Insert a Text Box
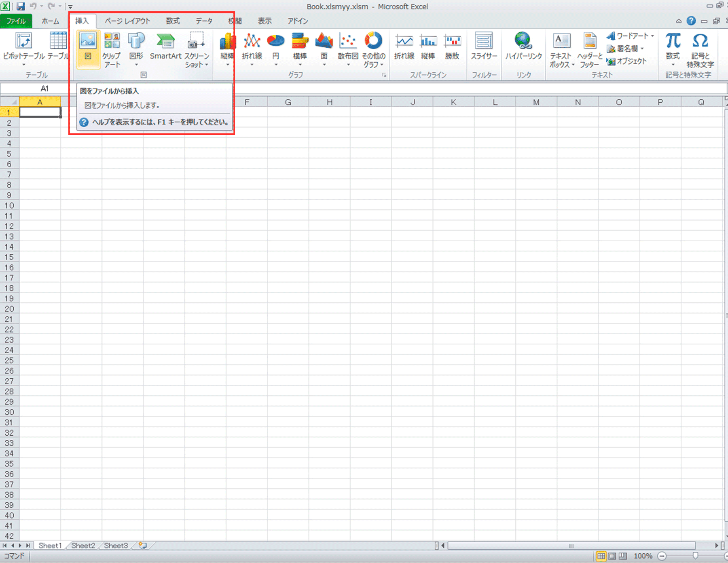 tap(561, 48)
